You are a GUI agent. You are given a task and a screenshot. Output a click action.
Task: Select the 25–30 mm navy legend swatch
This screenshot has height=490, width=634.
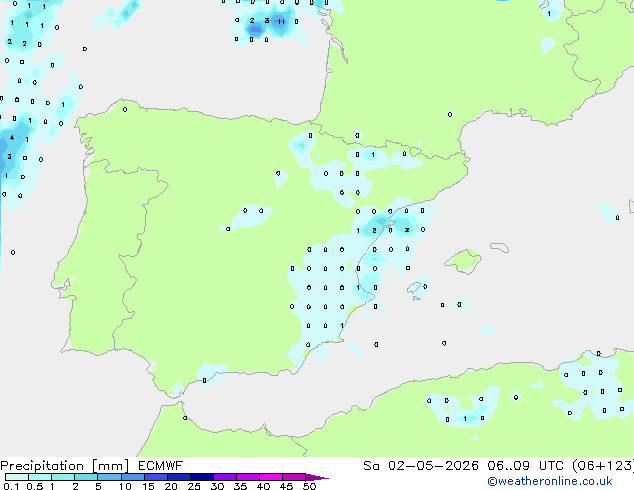pos(201,477)
